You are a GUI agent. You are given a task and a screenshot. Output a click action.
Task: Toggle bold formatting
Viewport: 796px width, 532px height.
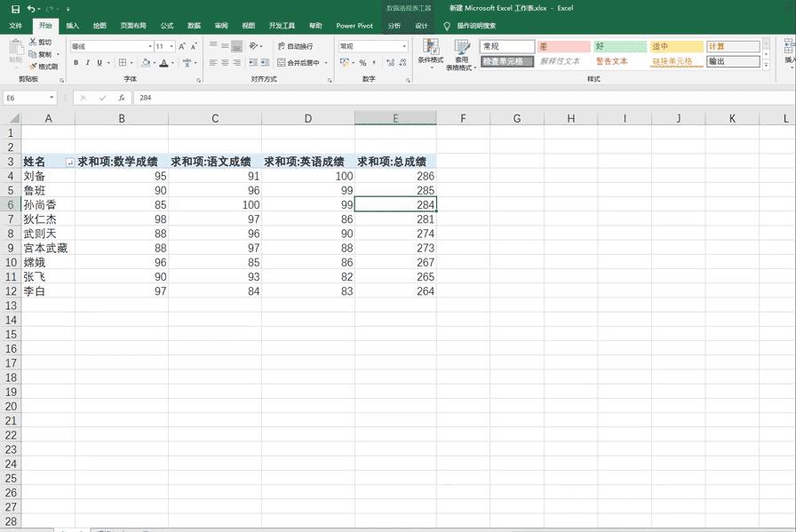(x=76, y=63)
